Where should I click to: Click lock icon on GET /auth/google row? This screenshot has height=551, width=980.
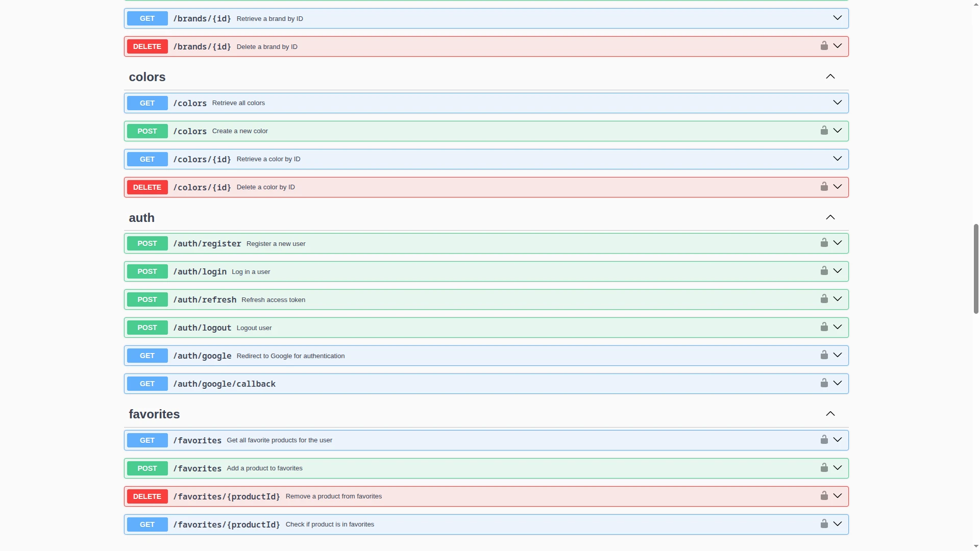tap(824, 355)
